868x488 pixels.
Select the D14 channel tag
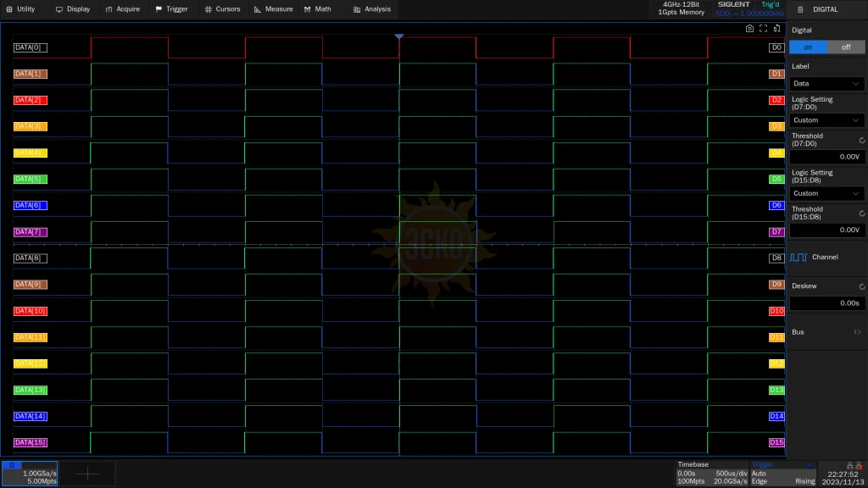point(776,416)
